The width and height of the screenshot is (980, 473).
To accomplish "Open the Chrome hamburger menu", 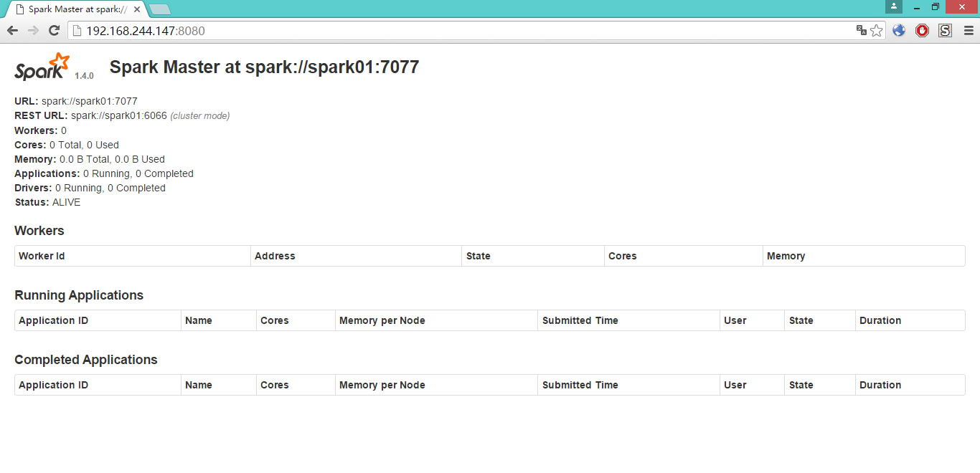I will point(969,30).
